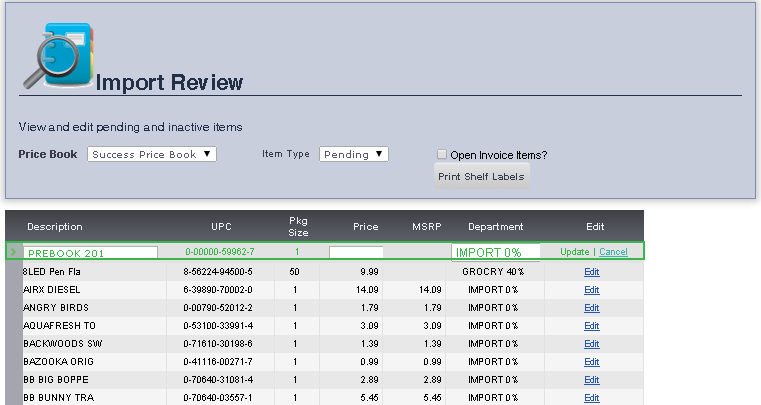Select UPC 0-71610-30198-6 cell
The image size is (761, 405).
point(218,343)
